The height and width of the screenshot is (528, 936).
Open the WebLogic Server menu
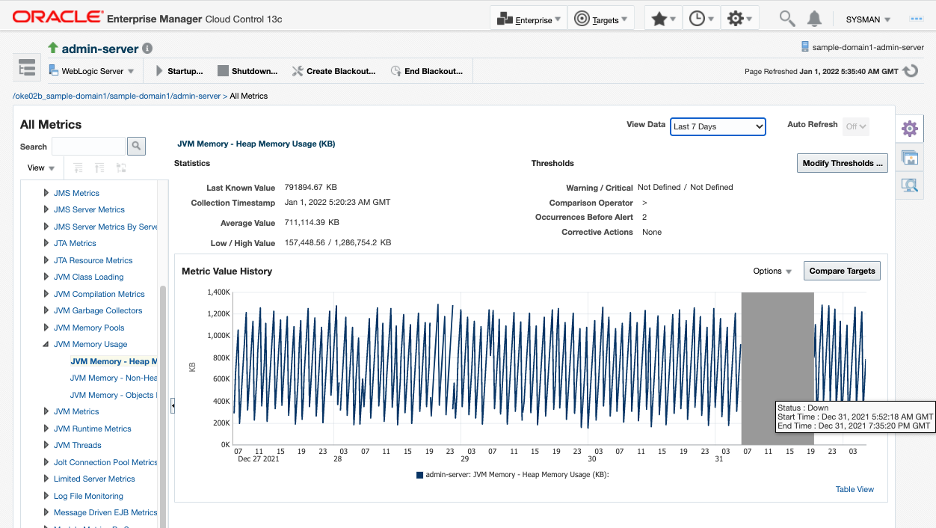click(91, 71)
